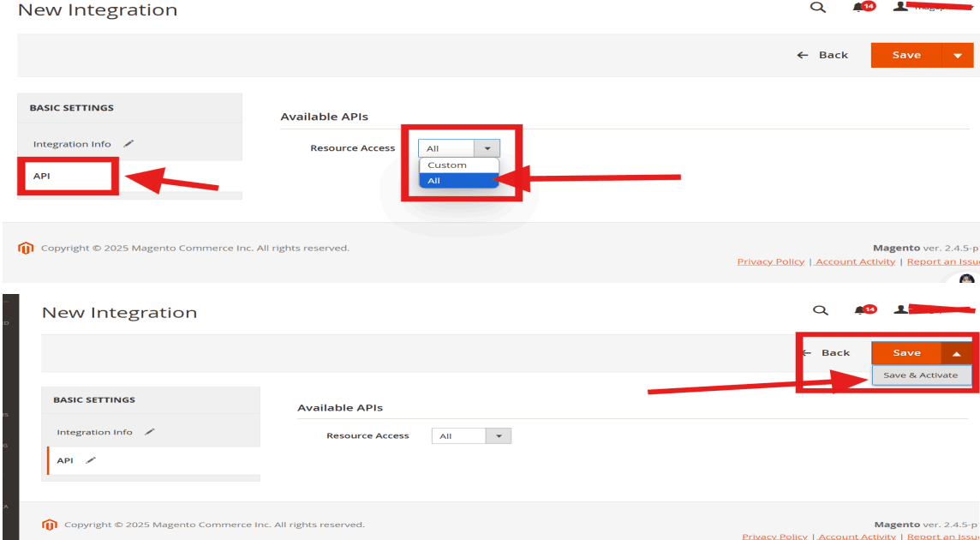The height and width of the screenshot is (540, 980).
Task: Click the user account icon, top header
Action: click(x=900, y=7)
